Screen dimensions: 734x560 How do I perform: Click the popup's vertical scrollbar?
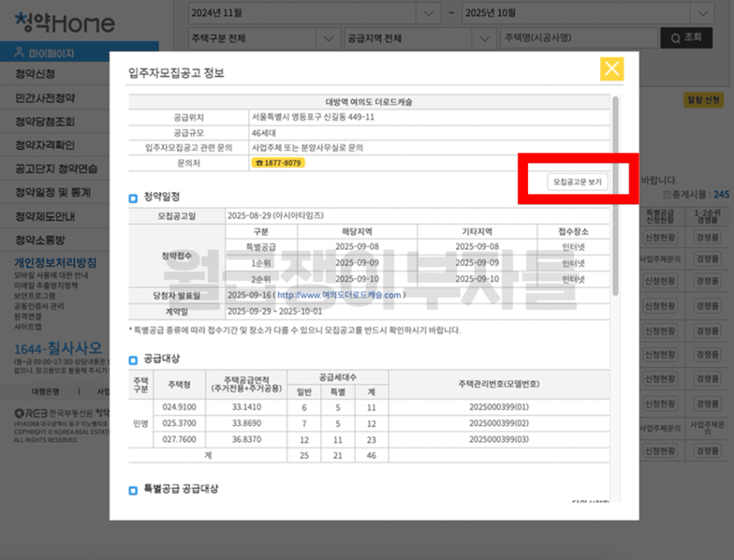(616, 195)
